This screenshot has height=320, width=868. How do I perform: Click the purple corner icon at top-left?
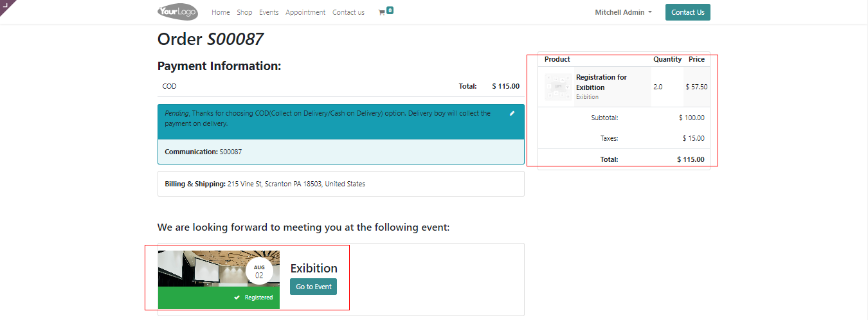click(x=6, y=5)
